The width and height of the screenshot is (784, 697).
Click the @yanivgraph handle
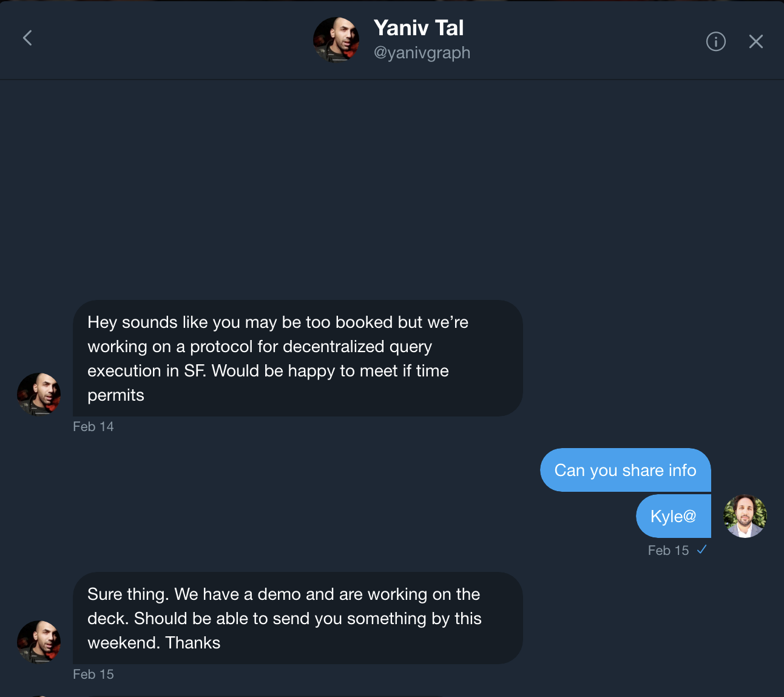pos(422,53)
